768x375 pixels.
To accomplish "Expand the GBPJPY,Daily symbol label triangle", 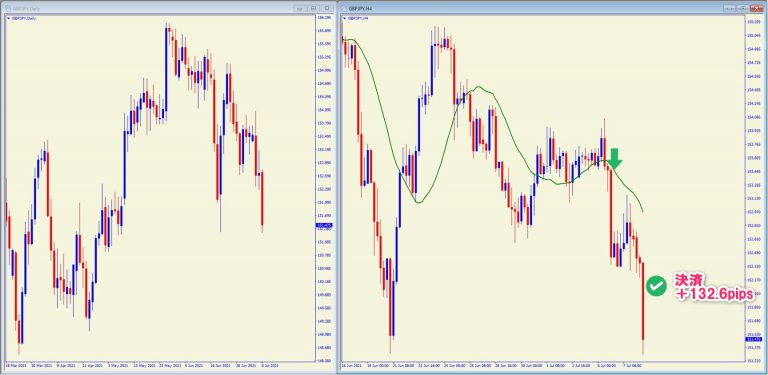I will pyautogui.click(x=9, y=18).
